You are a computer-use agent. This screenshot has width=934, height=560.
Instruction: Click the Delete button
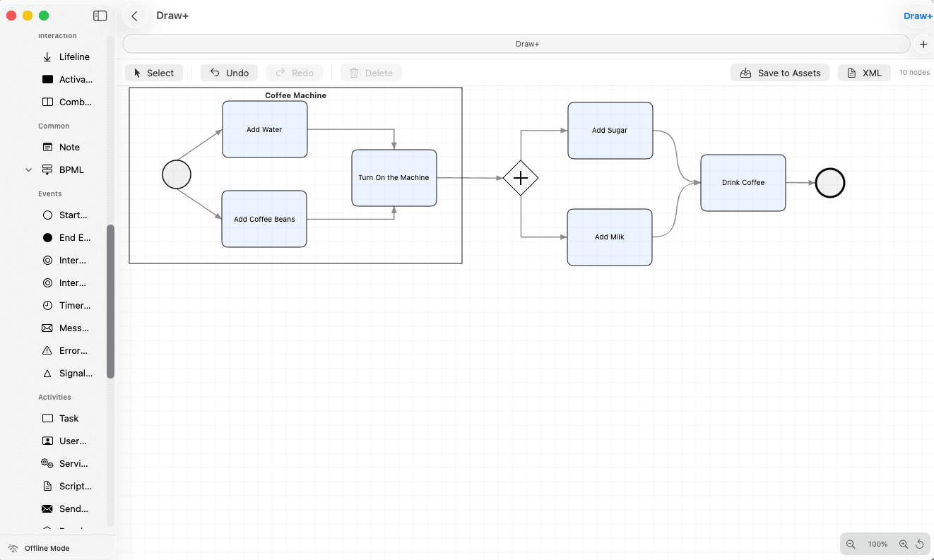click(x=371, y=73)
